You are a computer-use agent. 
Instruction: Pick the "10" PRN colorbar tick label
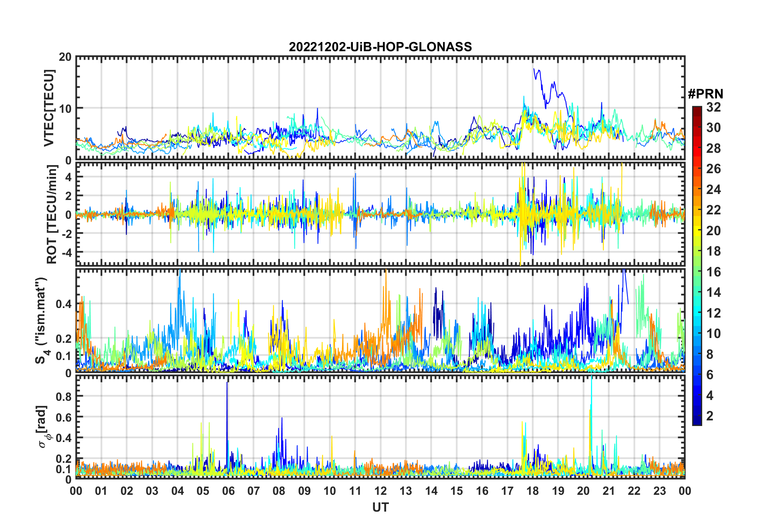(x=713, y=334)
